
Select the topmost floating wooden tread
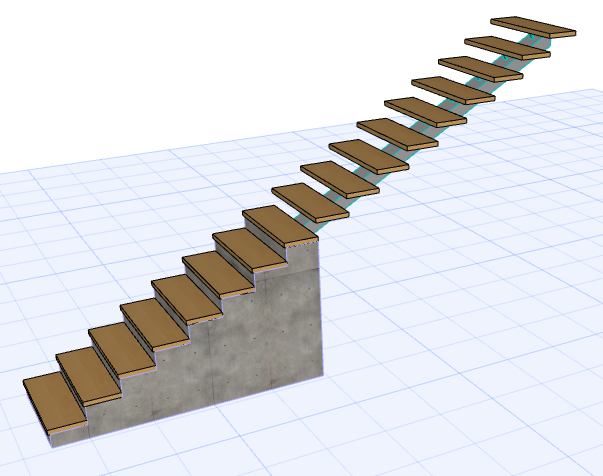(533, 27)
